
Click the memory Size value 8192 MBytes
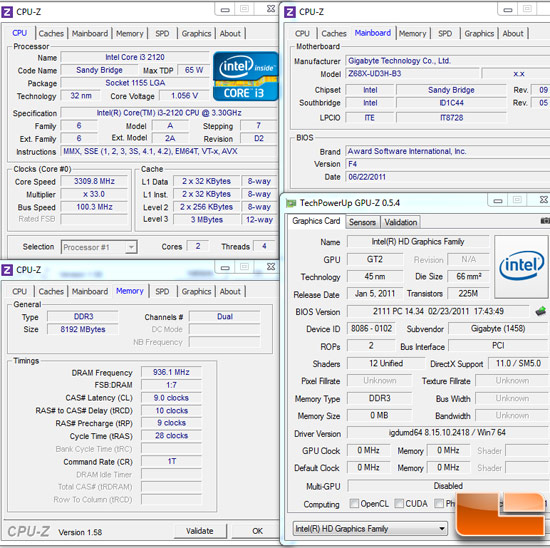[83, 329]
